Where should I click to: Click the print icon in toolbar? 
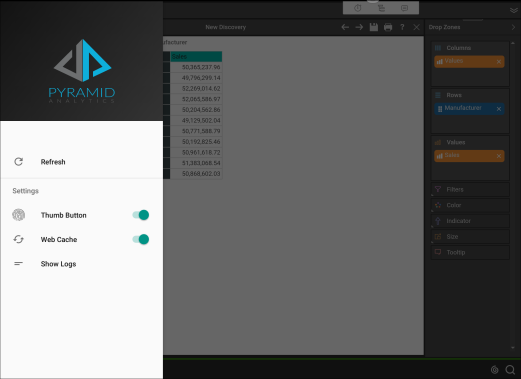[388, 27]
